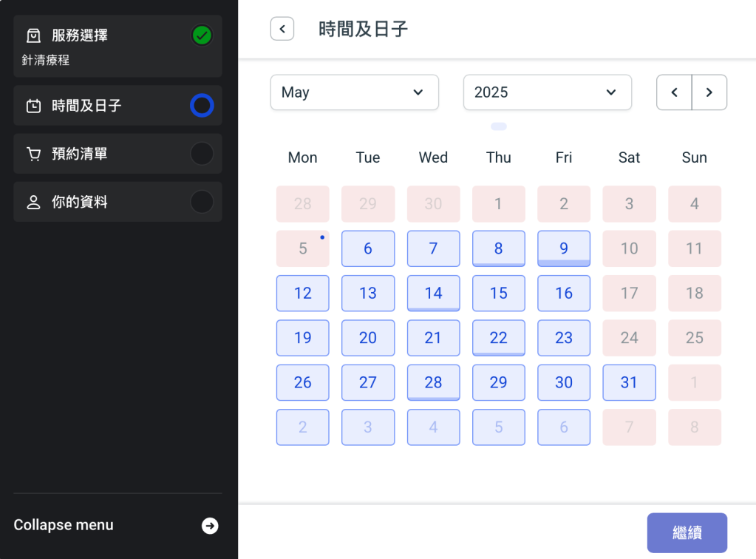Image resolution: width=756 pixels, height=559 pixels.
Task: Click the small pill indicator above the calendar
Action: [499, 126]
